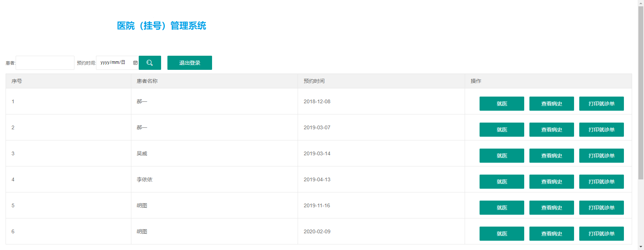Open 查看病史 for patient 李依依
644x250 pixels.
pyautogui.click(x=551, y=182)
